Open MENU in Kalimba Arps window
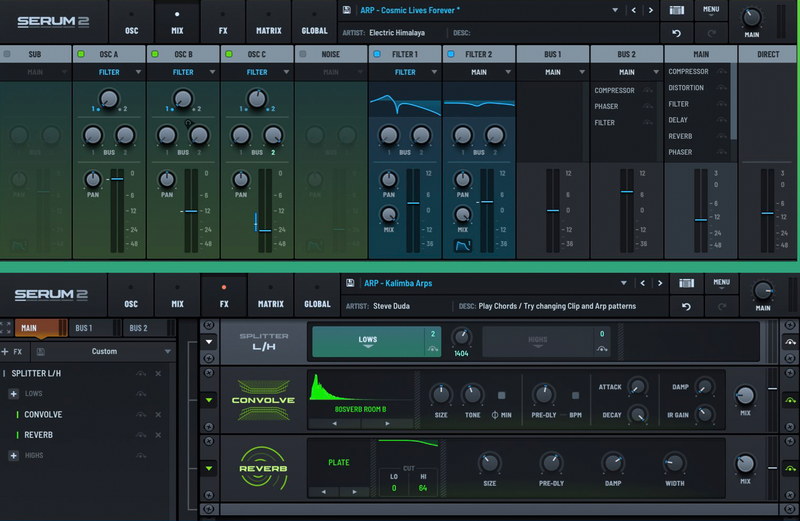 pos(721,283)
